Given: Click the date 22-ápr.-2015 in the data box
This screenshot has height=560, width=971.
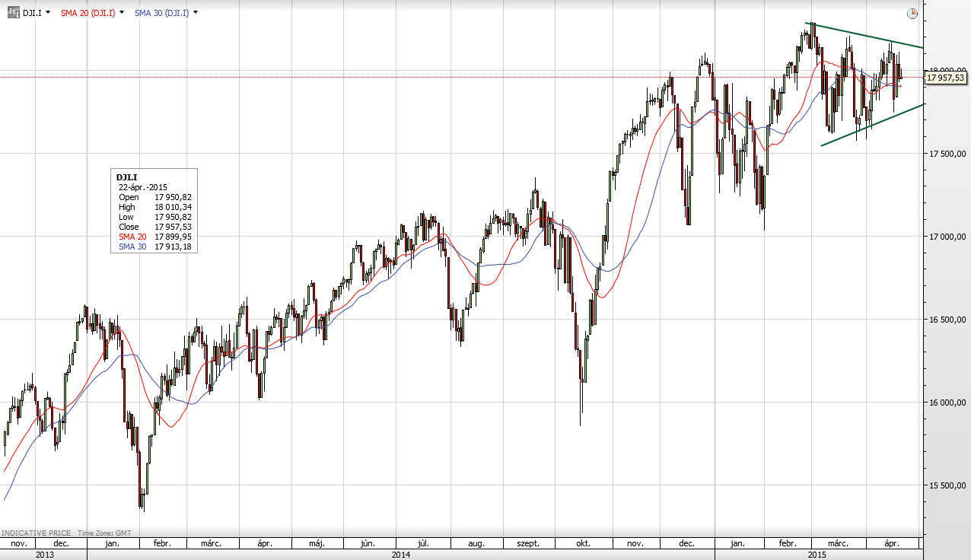Looking at the screenshot, I should click(143, 187).
